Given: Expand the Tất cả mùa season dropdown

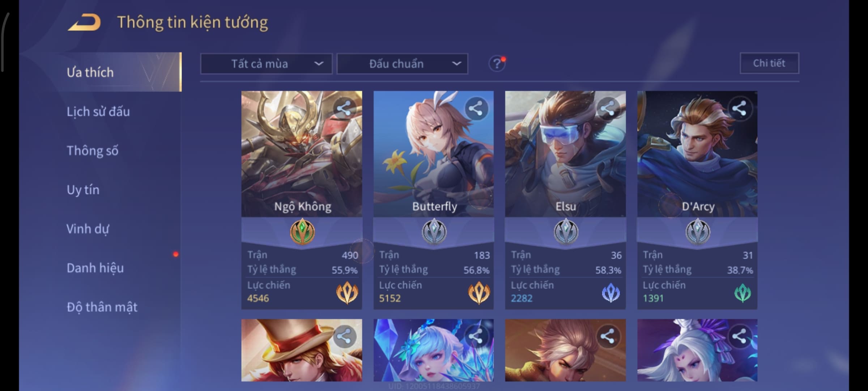Looking at the screenshot, I should pos(266,64).
